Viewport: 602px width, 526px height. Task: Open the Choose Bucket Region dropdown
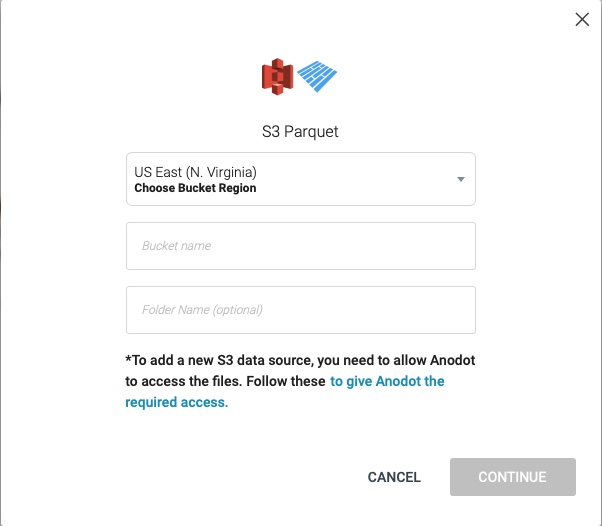[301, 179]
